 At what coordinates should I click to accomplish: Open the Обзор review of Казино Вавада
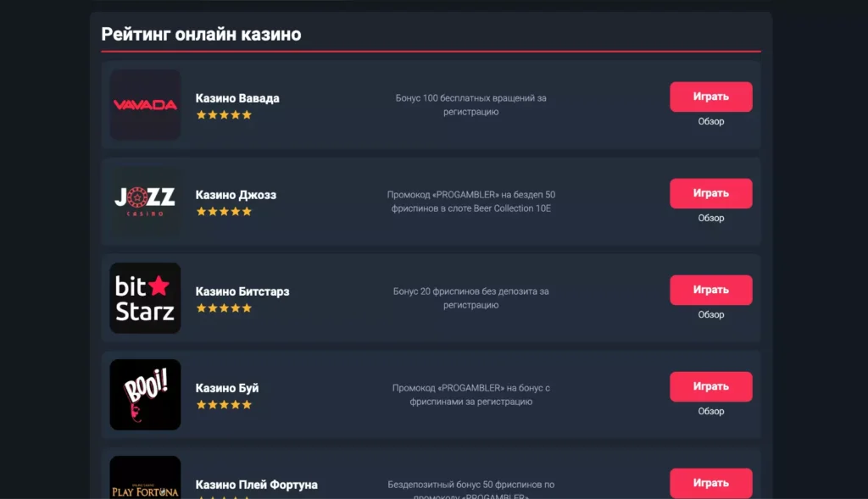click(x=711, y=121)
